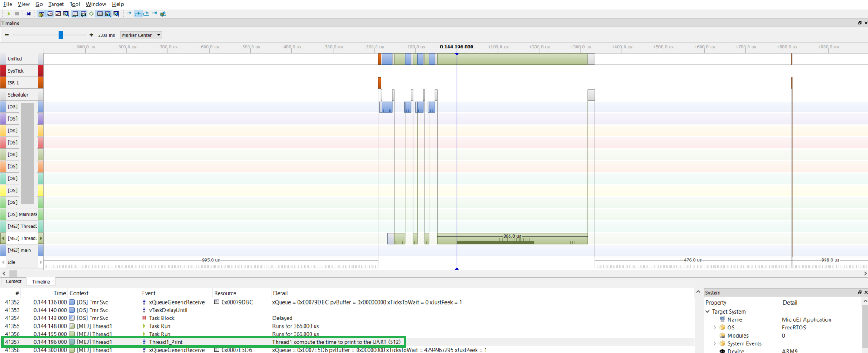Toggle the first highlighted view window icon

pos(41,14)
